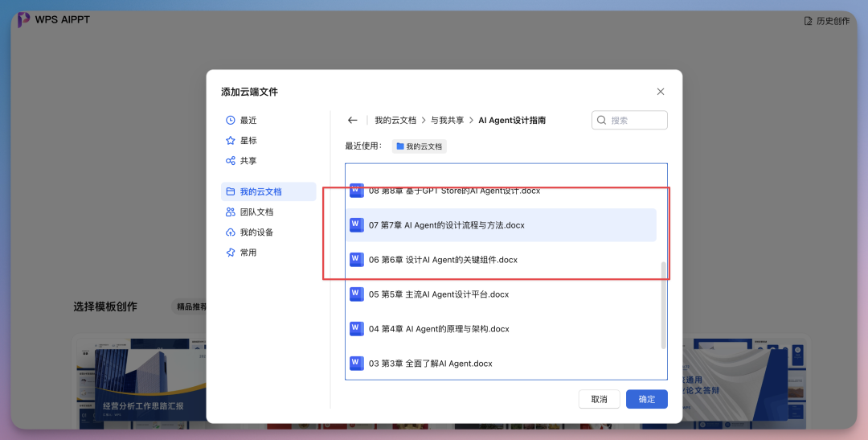Click Word icon of 08 第8章 file
Image resolution: width=868 pixels, height=440 pixels.
click(357, 190)
